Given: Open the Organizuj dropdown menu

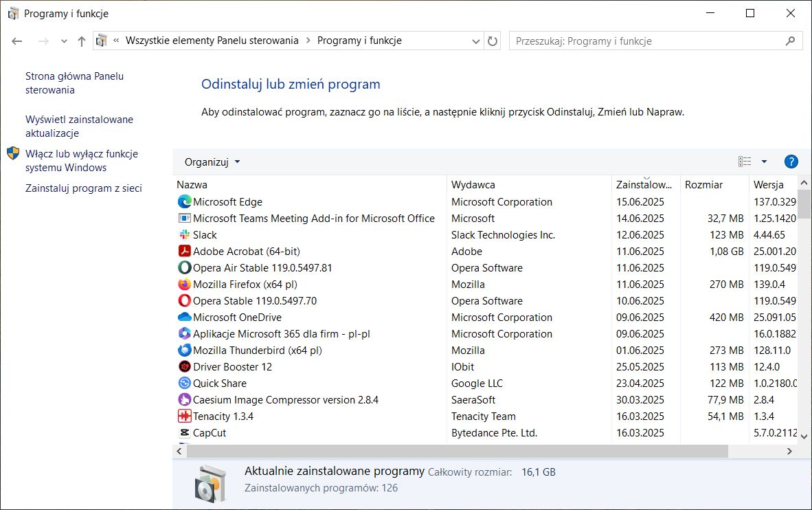Looking at the screenshot, I should click(212, 162).
